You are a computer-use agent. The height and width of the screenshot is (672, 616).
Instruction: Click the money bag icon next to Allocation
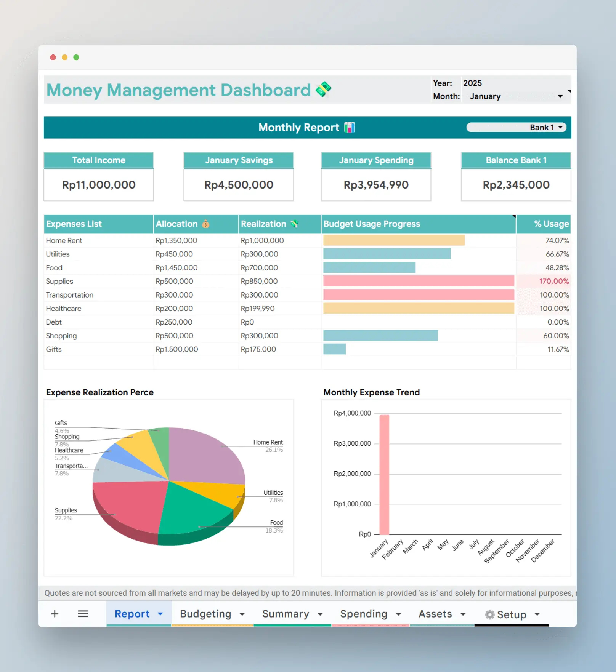pos(205,224)
